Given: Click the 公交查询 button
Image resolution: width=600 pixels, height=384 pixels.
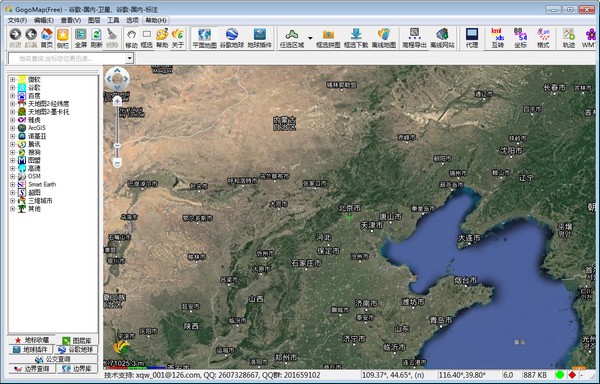Looking at the screenshot, I should [53, 359].
